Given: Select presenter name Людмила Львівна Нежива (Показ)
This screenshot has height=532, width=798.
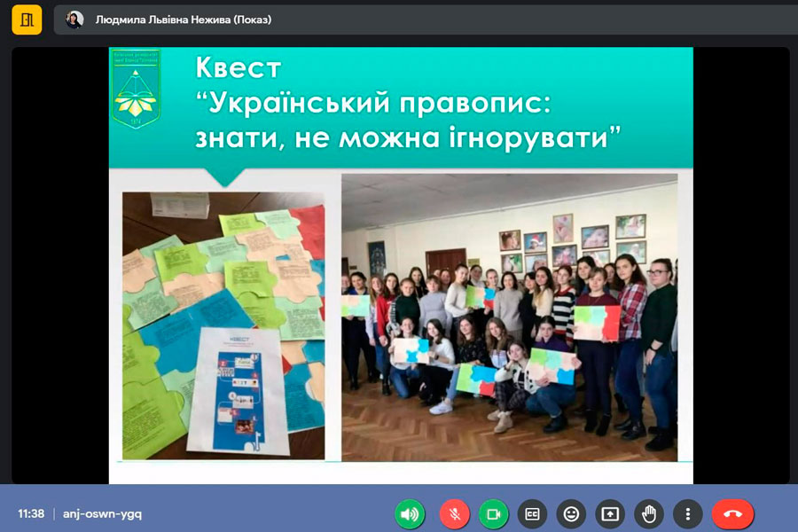Looking at the screenshot, I should tap(184, 20).
